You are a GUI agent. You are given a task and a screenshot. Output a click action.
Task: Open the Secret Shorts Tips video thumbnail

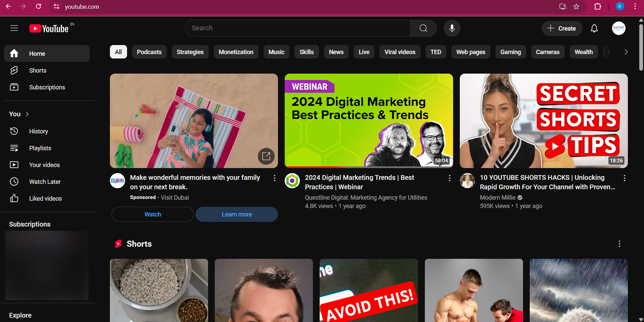pyautogui.click(x=544, y=121)
